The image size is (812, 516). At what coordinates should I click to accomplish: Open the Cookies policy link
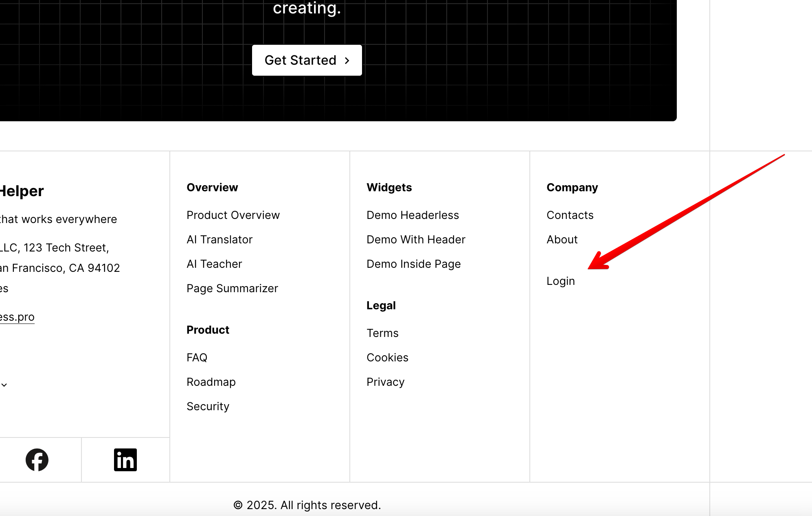click(x=387, y=358)
